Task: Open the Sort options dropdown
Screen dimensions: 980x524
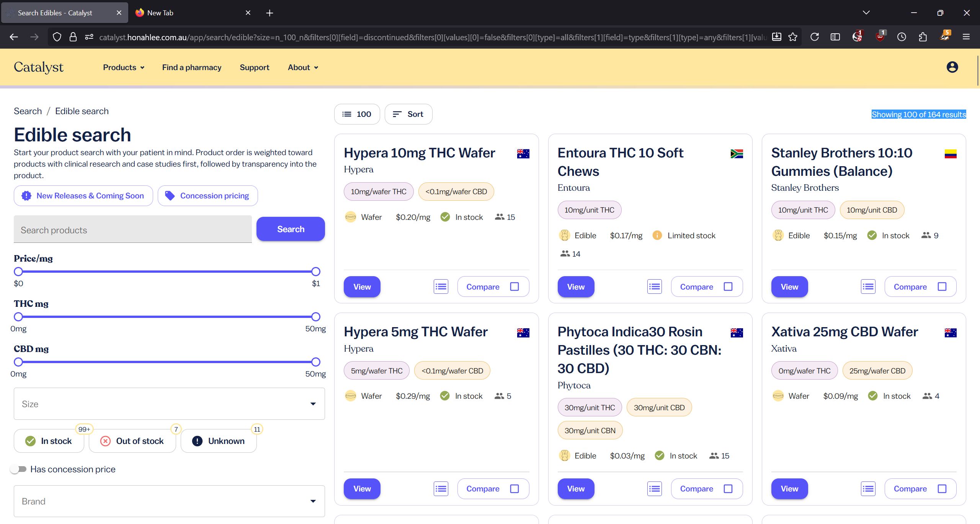Action: 408,114
